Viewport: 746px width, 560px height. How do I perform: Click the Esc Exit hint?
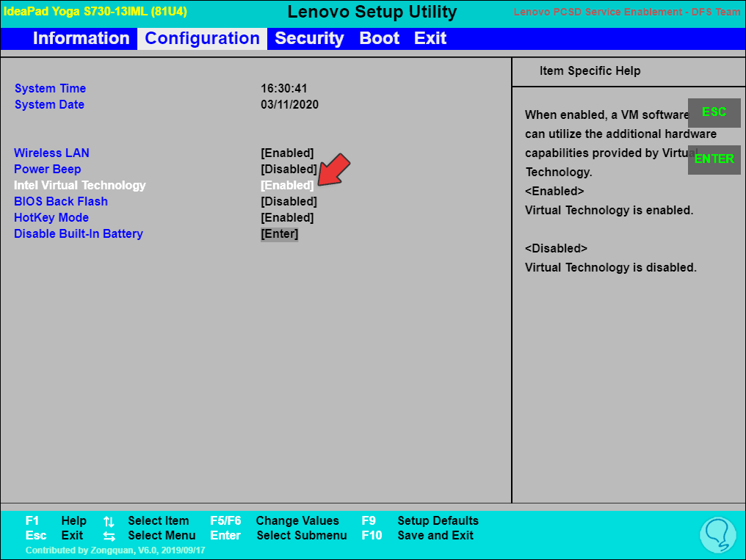point(54,536)
